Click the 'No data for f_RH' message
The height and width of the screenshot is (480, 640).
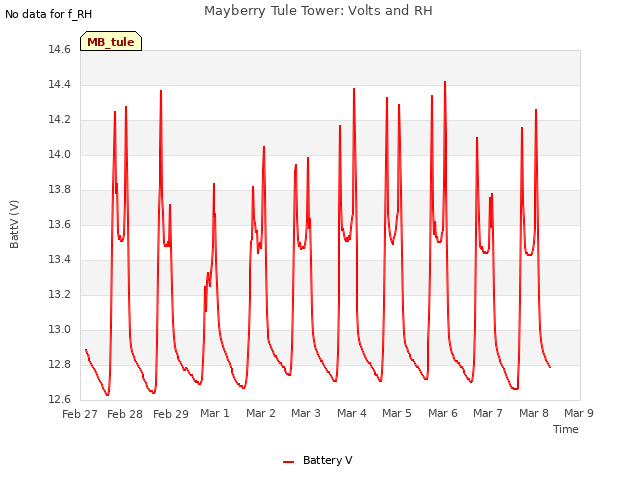tap(49, 14)
